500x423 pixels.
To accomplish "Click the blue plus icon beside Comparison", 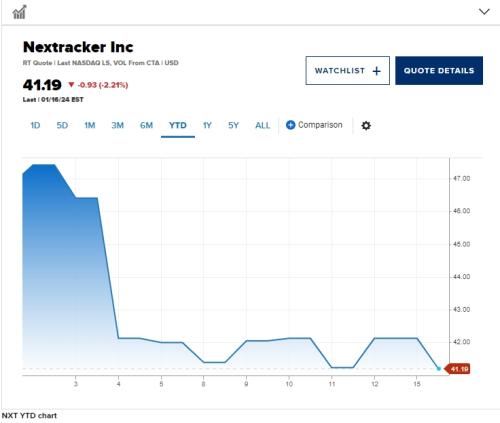I will (x=290, y=125).
